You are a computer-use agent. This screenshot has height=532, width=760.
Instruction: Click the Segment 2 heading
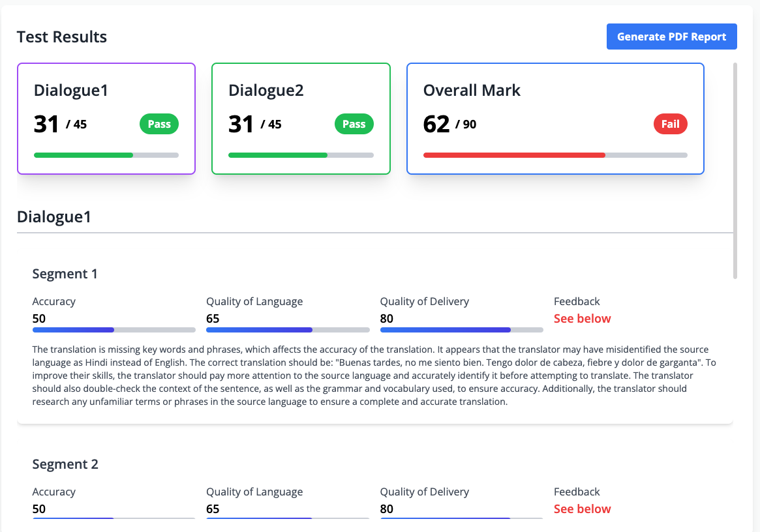tap(65, 464)
